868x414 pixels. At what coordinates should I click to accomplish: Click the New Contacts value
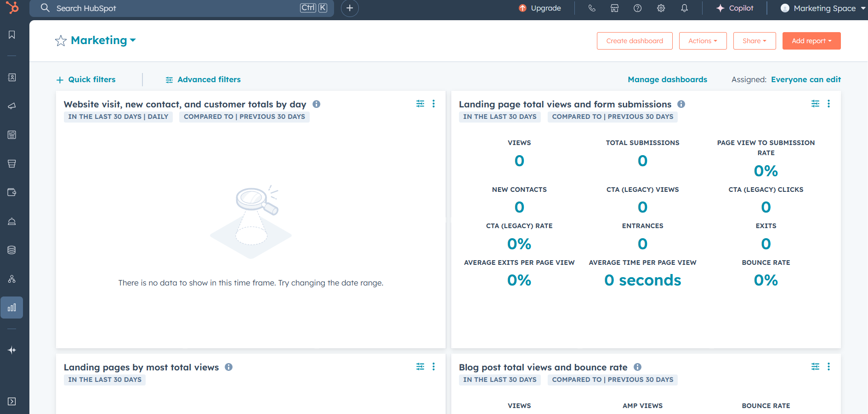point(519,207)
